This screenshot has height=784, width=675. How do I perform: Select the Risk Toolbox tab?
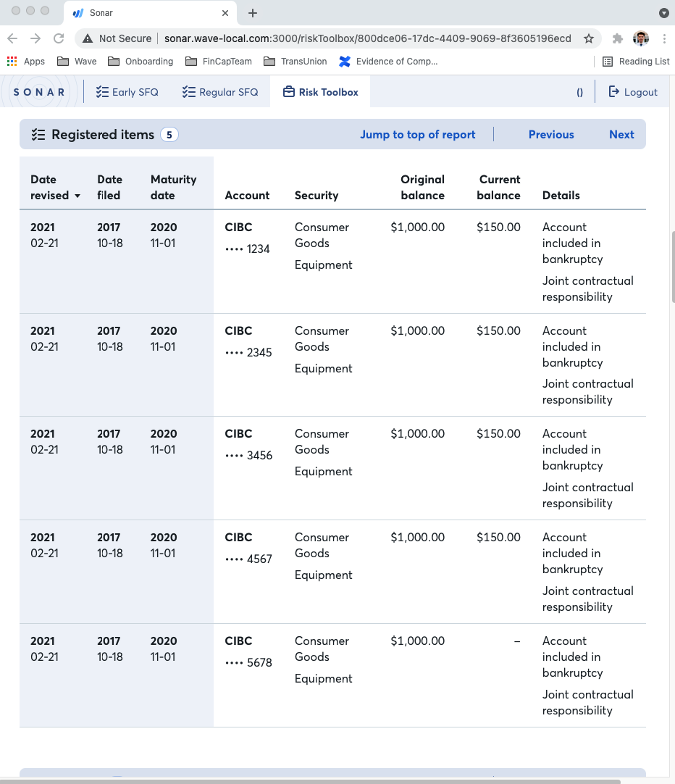coord(320,92)
